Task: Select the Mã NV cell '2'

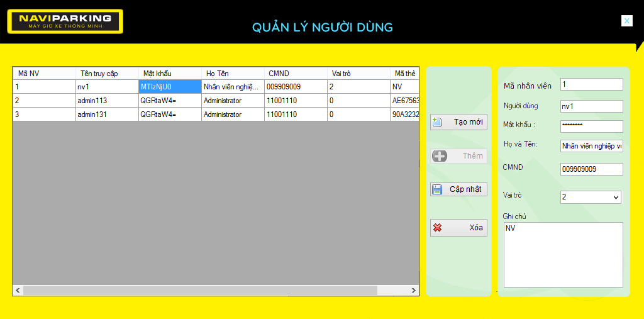Action: tap(44, 101)
